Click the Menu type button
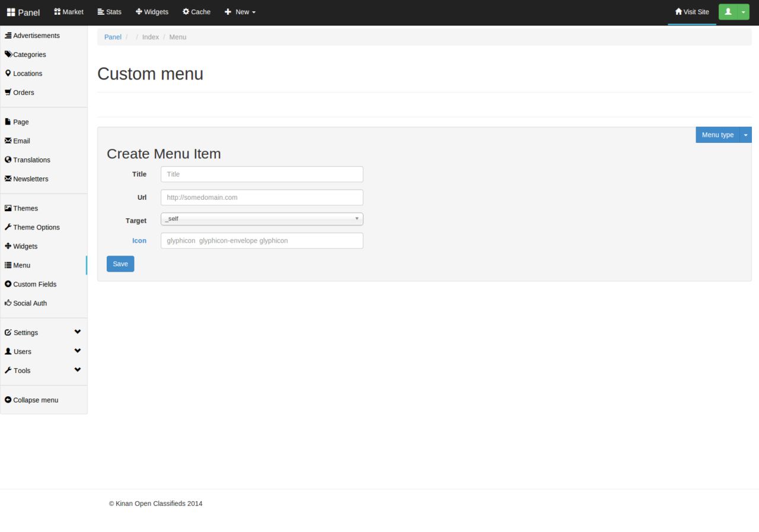The image size is (759, 532). coord(718,135)
